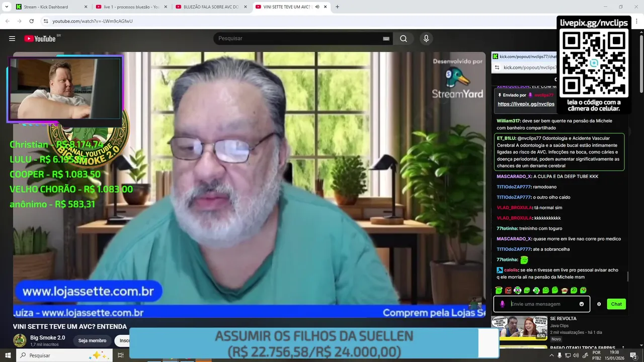Open the tab search dropdown arrow
Image resolution: width=644 pixels, height=362 pixels.
7,7
